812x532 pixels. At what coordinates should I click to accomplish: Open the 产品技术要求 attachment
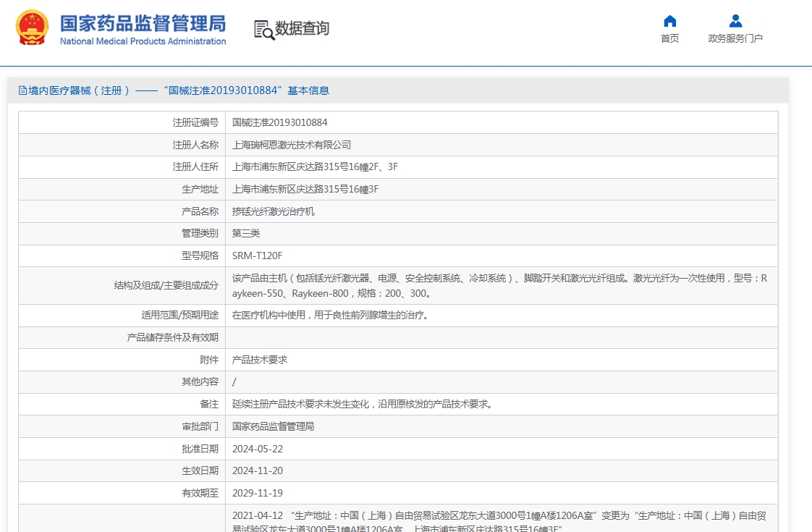[x=259, y=360]
